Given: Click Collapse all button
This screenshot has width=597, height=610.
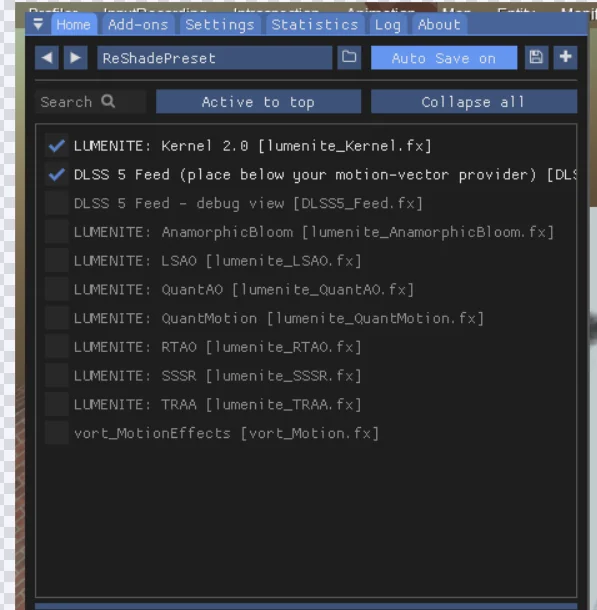Looking at the screenshot, I should [x=474, y=102].
